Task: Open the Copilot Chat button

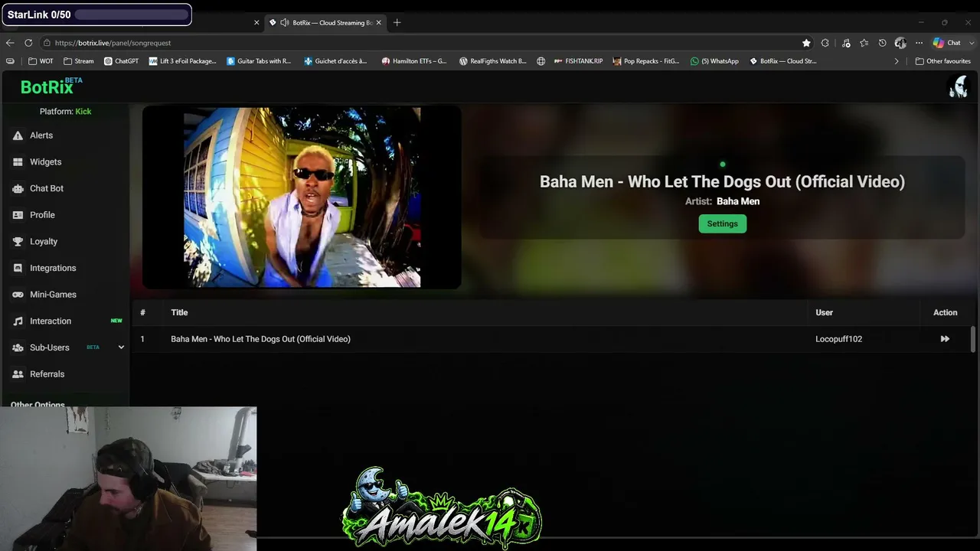Action: point(947,43)
